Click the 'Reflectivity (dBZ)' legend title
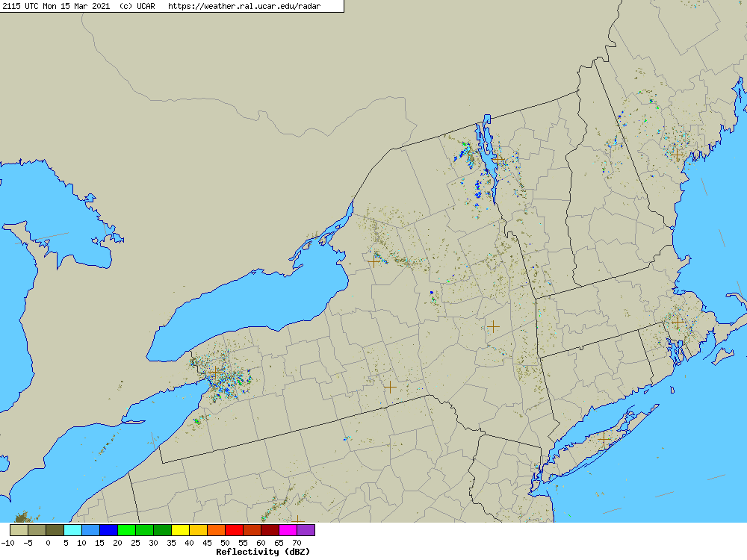The image size is (747, 560). point(263,552)
